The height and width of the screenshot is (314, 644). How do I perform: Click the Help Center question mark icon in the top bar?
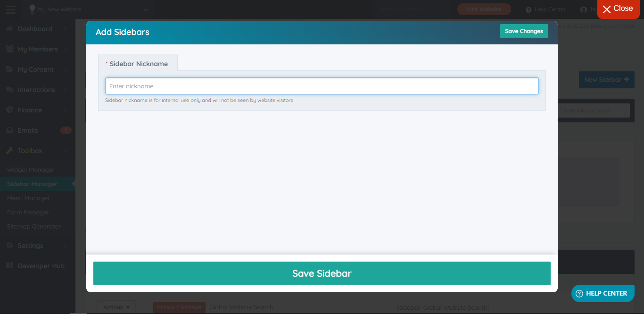click(x=528, y=10)
